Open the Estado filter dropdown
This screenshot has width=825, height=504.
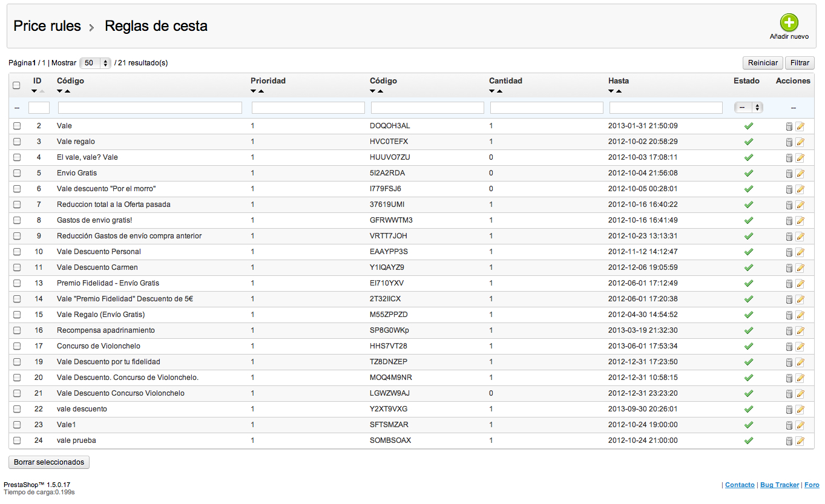(x=749, y=108)
